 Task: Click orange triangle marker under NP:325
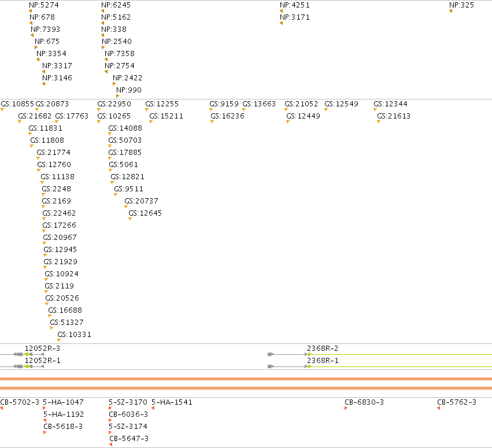point(450,11)
